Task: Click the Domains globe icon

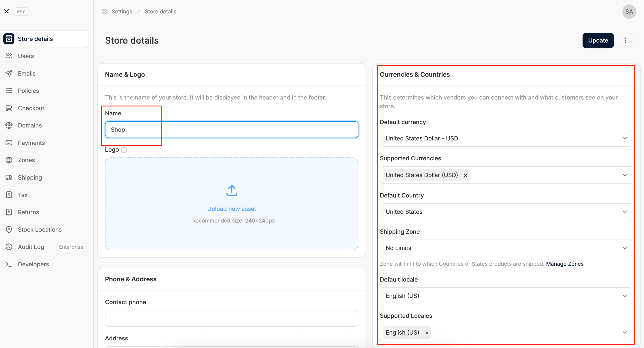Action: [9, 125]
